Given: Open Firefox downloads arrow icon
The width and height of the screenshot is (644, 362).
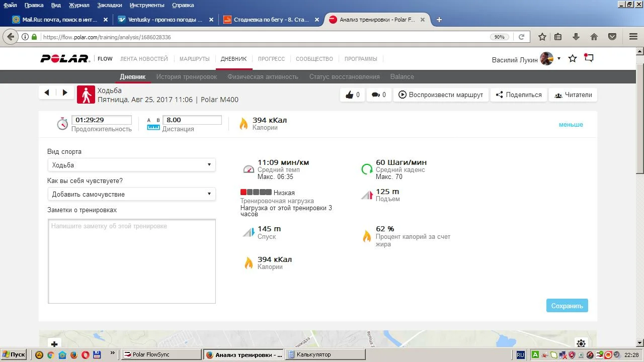Looking at the screenshot, I should [576, 37].
